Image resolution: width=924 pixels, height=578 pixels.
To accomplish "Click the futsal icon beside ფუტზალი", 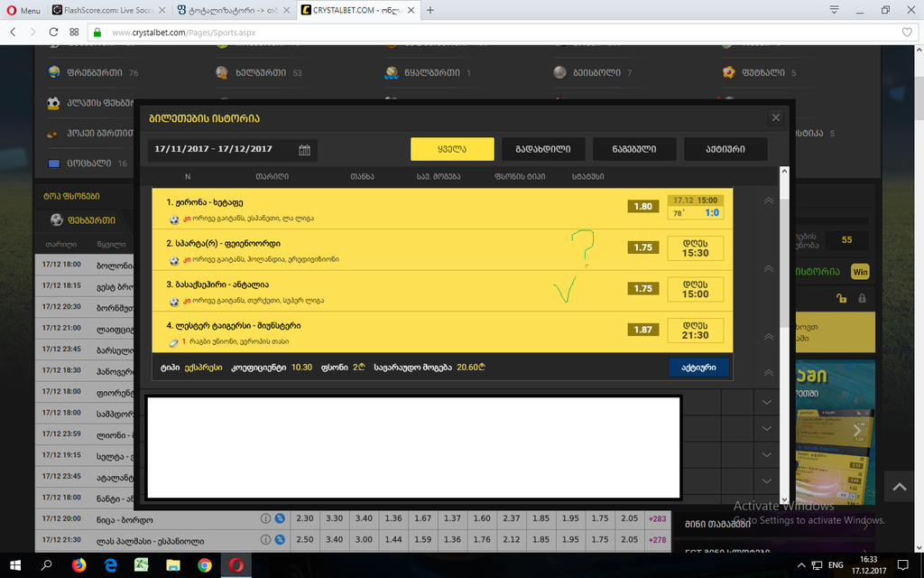I will point(729,72).
